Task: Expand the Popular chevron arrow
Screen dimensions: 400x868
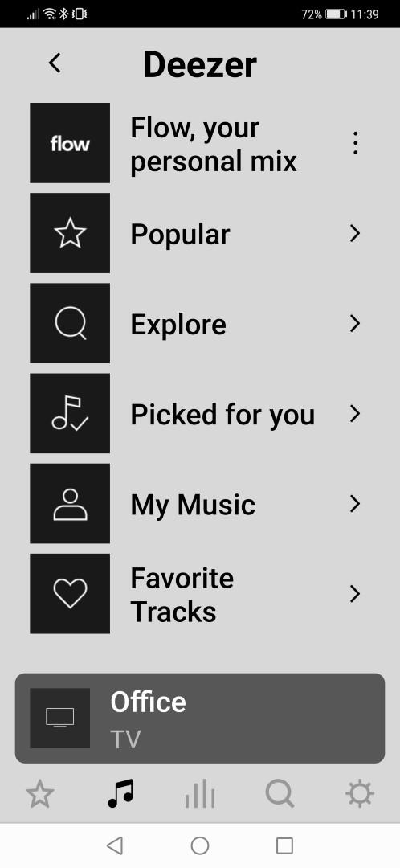Action: point(355,234)
